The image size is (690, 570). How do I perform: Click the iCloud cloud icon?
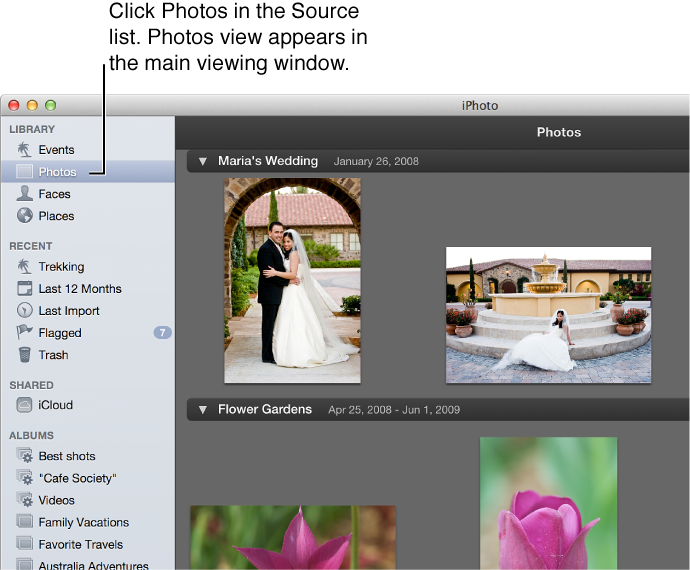point(24,405)
